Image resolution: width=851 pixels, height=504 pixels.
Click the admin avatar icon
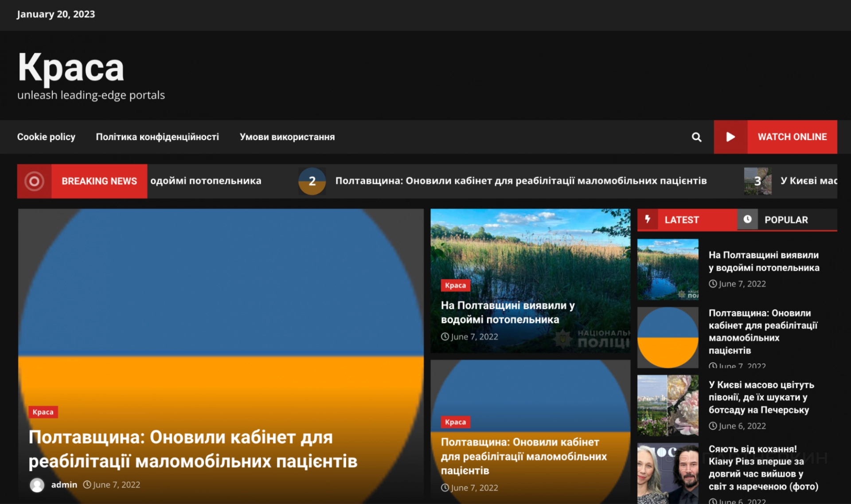(37, 485)
